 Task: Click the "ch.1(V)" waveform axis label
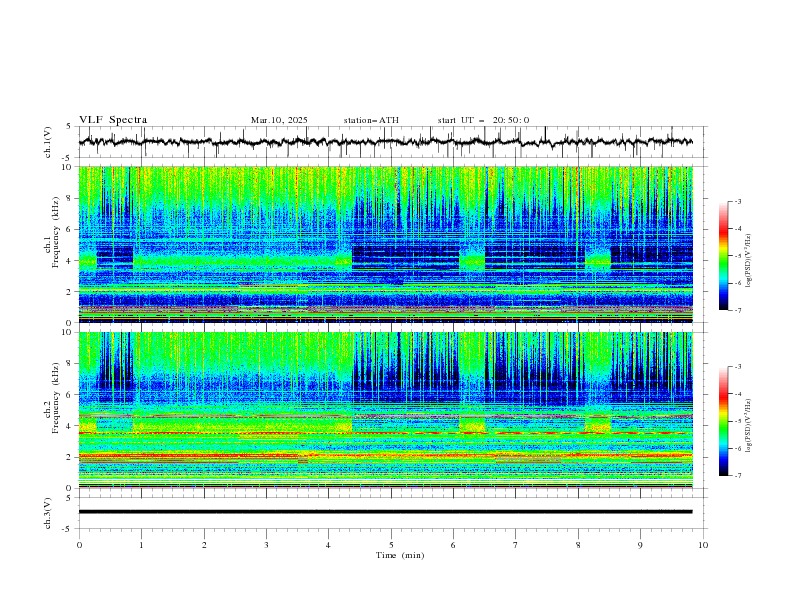pyautogui.click(x=48, y=142)
